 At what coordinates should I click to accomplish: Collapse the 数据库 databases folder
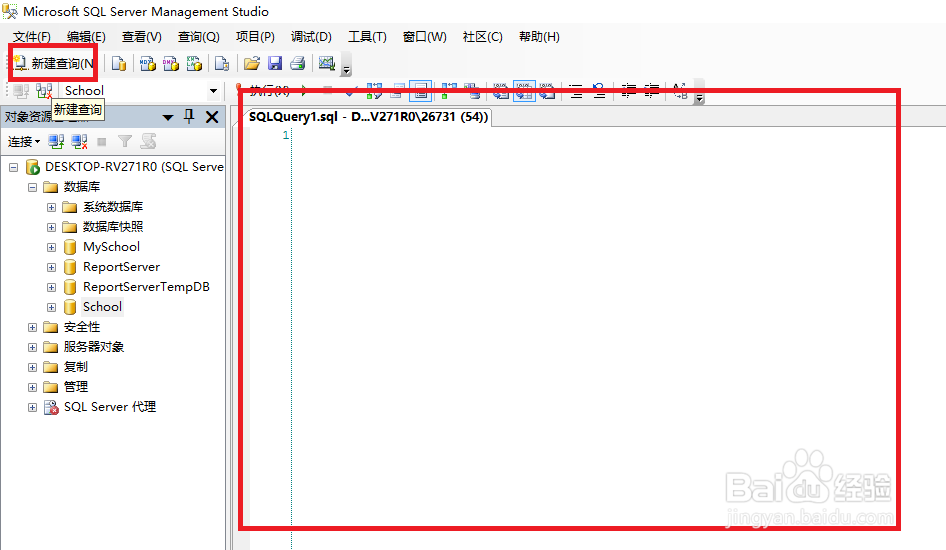pos(33,188)
